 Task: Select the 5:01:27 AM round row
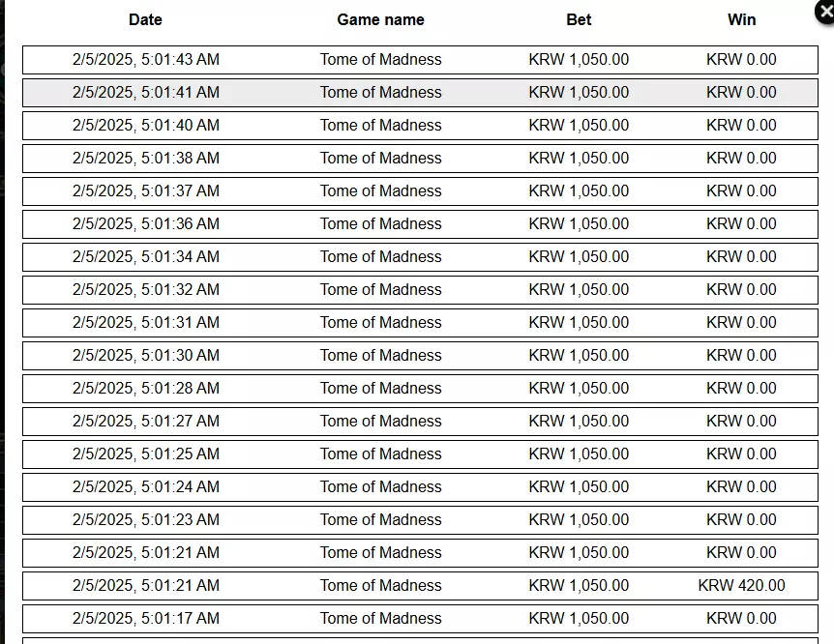pyautogui.click(x=420, y=422)
